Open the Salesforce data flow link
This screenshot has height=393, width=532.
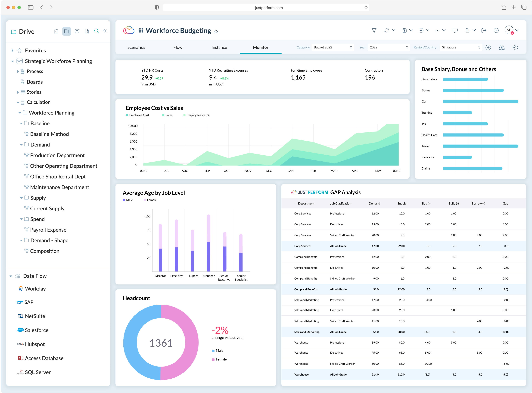click(37, 330)
